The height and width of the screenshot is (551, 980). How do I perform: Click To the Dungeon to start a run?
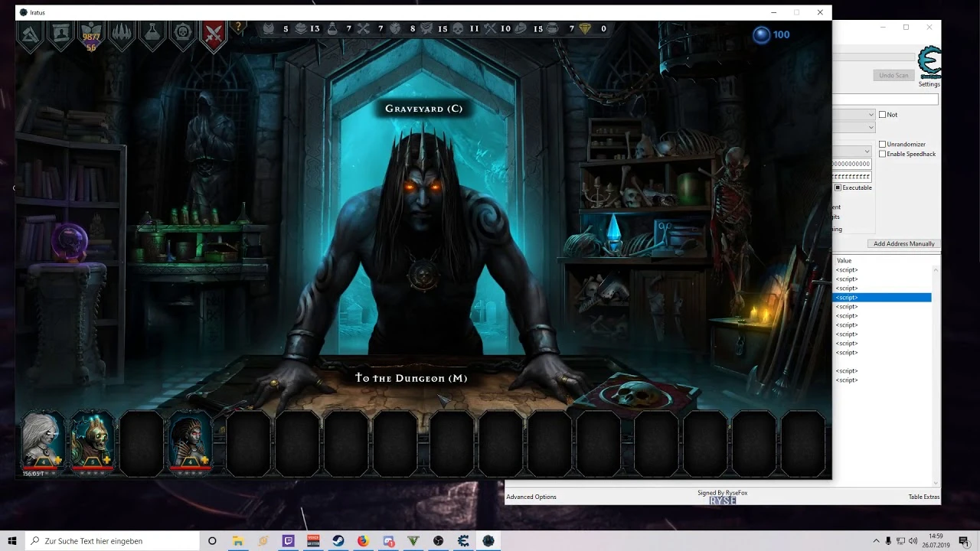point(411,377)
